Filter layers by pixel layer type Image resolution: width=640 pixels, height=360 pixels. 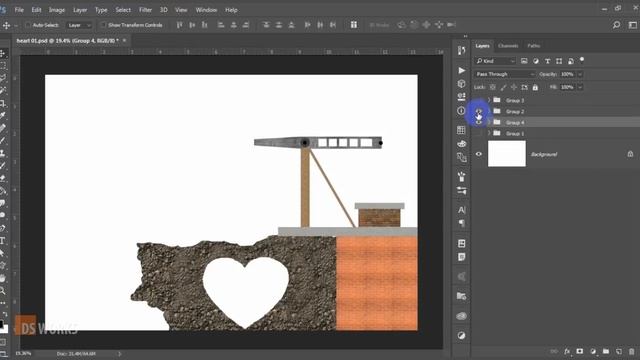coord(524,61)
